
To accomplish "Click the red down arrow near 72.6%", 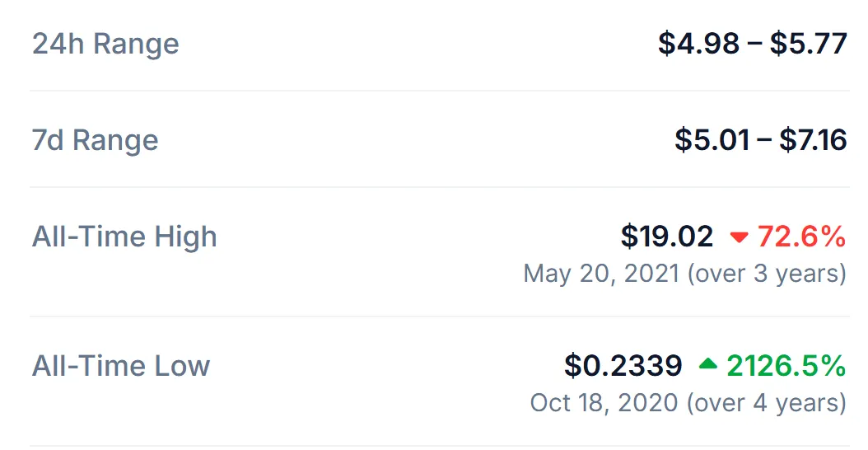I will (x=739, y=237).
